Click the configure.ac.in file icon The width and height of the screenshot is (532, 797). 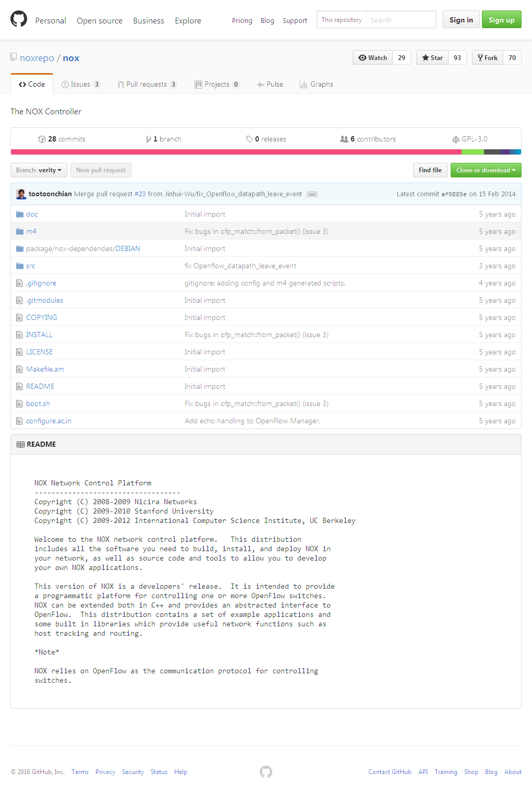(19, 421)
